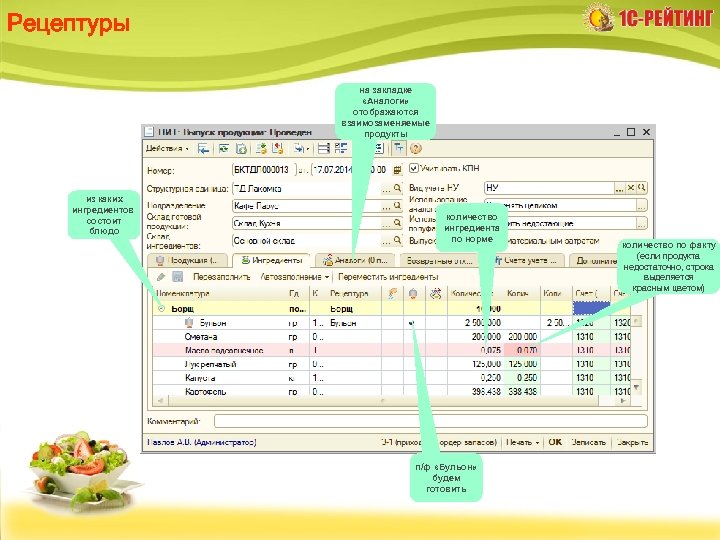The width and height of the screenshot is (720, 540).
Task: Click the create-based-on icon with green arrow
Action: [261, 148]
